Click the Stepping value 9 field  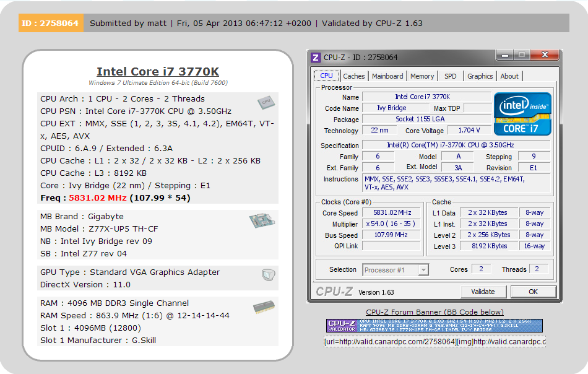click(534, 157)
